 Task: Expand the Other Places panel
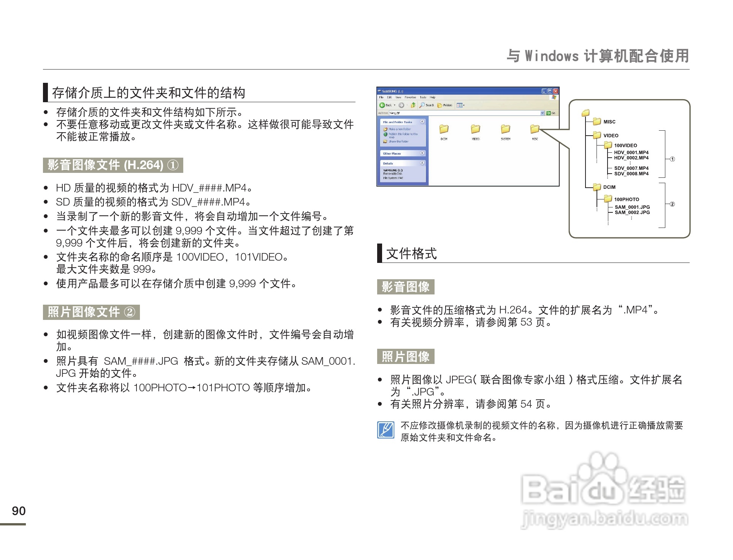tap(422, 153)
